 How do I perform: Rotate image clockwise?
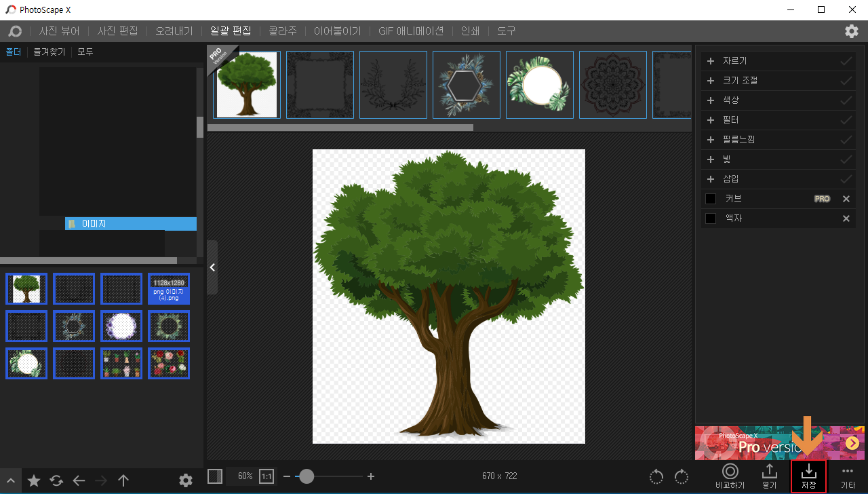(682, 476)
